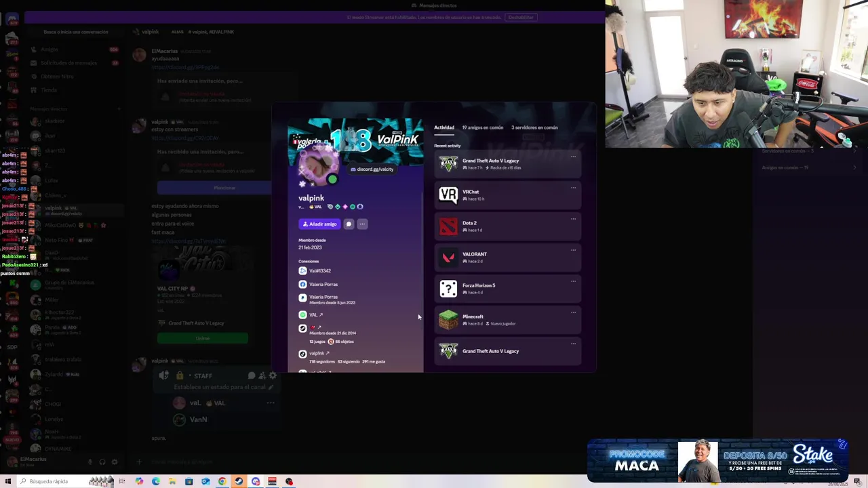Image resolution: width=868 pixels, height=488 pixels.
Task: Click the VAL server tag badge under valpink
Action: tap(315, 207)
